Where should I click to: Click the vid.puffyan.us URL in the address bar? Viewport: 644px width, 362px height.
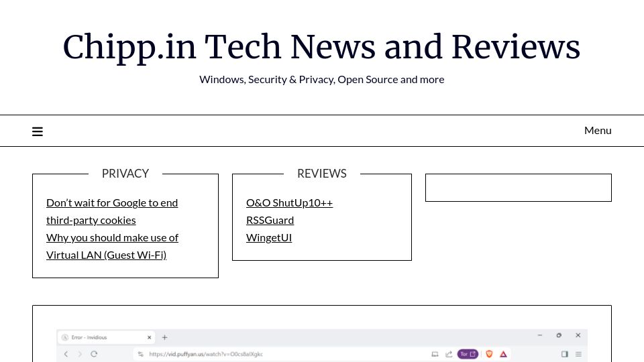tap(206, 354)
